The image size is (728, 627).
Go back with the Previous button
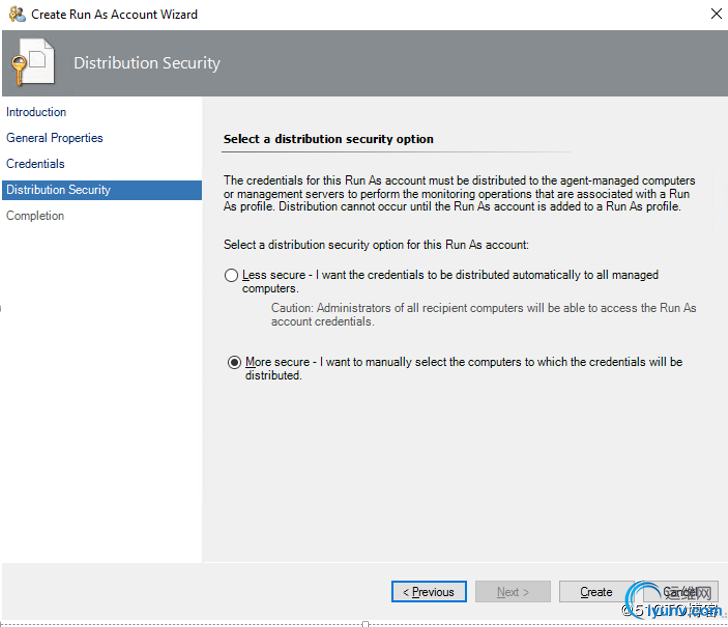428,592
